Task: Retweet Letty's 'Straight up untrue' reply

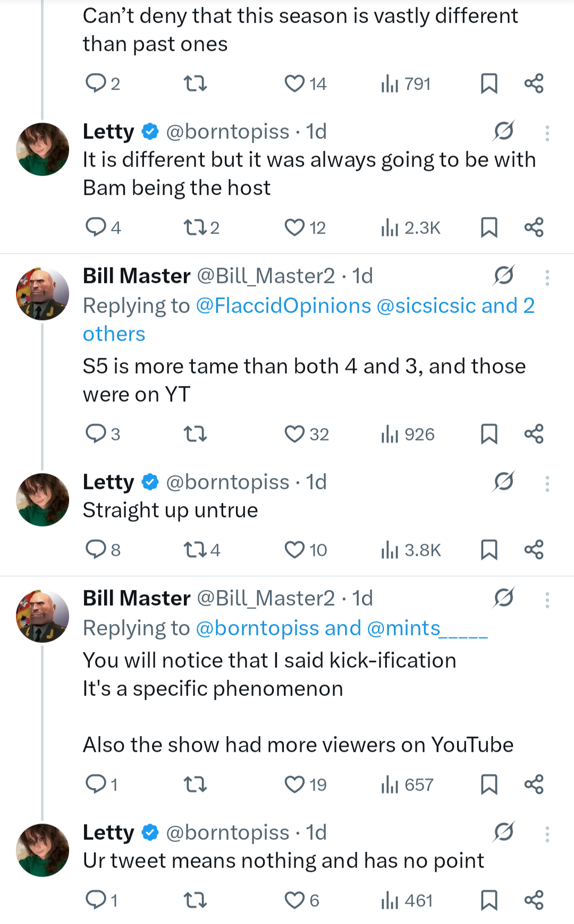Action: 195,550
